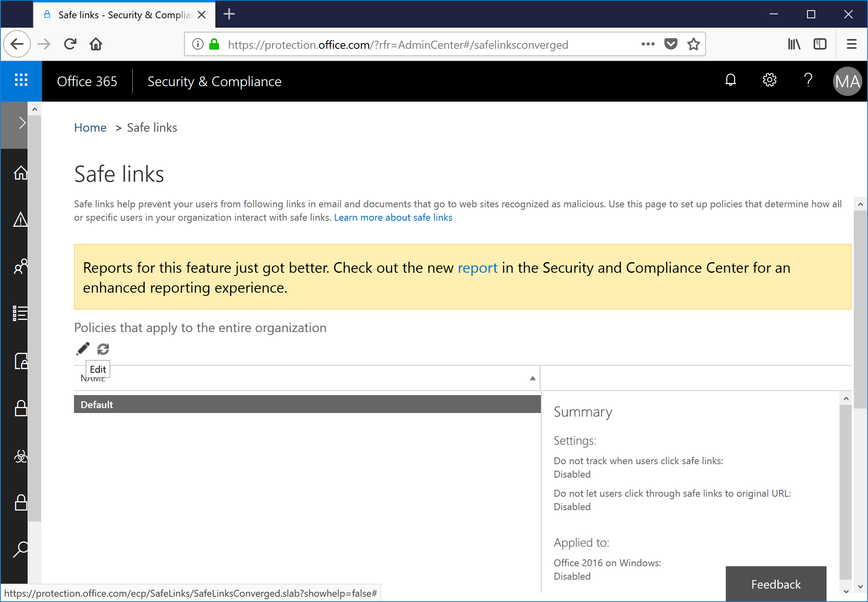Select the Permissions people icon in sidebar

[20, 267]
